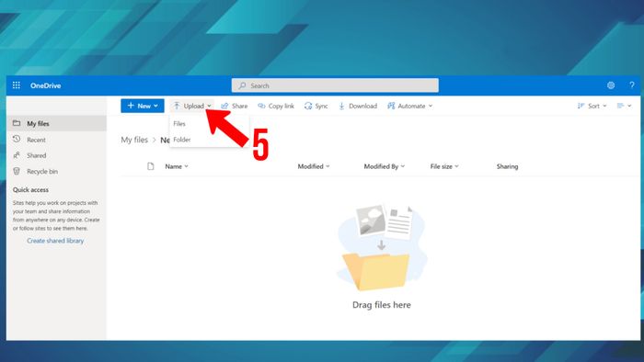Open the Name column dropdown
This screenshot has width=644, height=362.
177,166
